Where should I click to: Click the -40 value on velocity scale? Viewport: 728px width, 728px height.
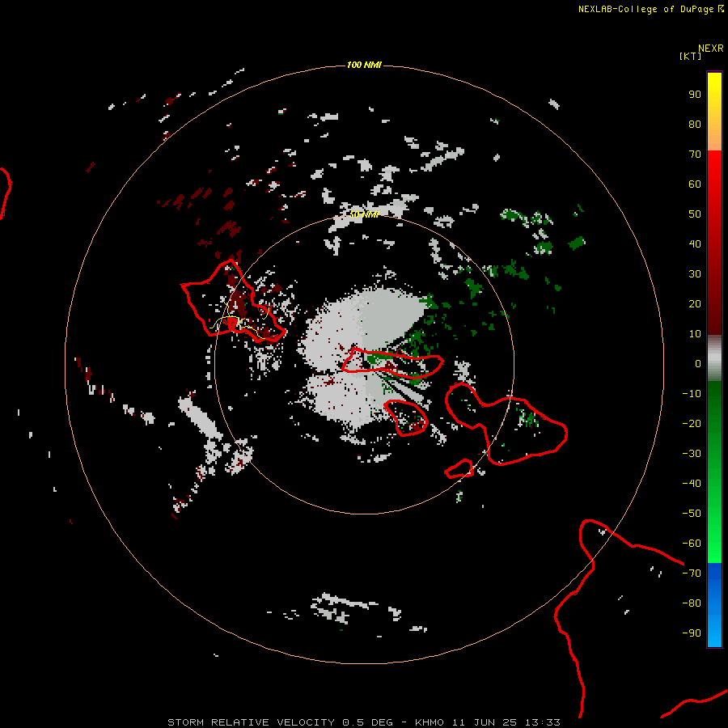[692, 484]
